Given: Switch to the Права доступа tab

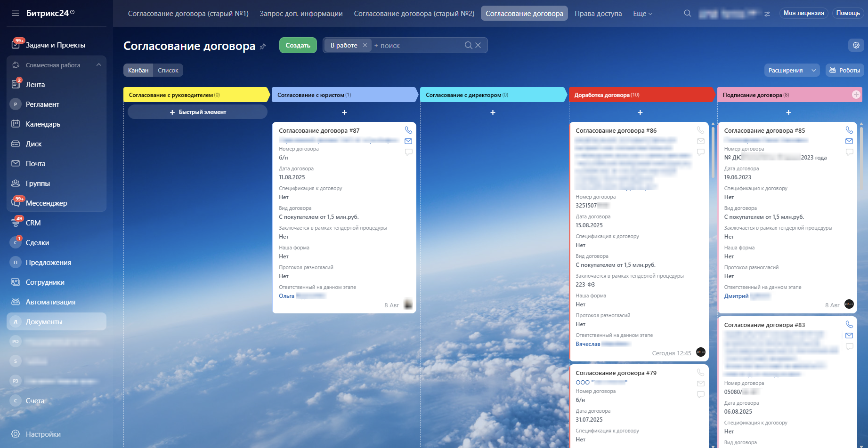Looking at the screenshot, I should coord(598,13).
